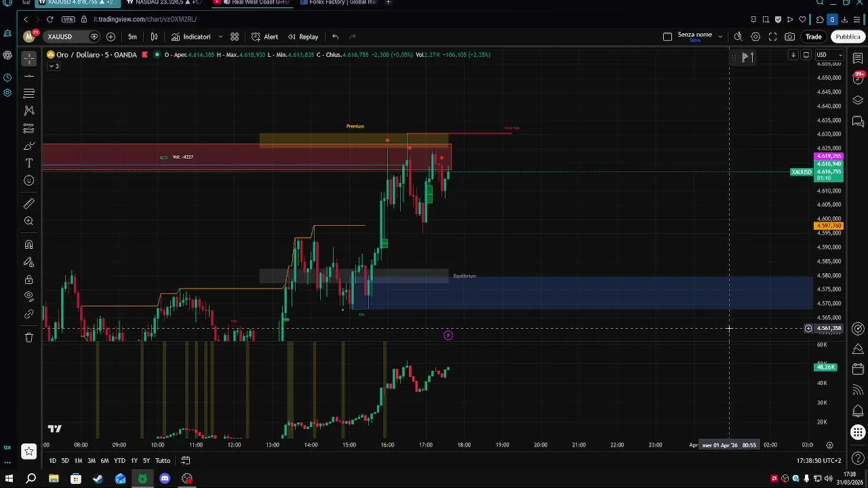Select the brush drawing tool

[28, 146]
